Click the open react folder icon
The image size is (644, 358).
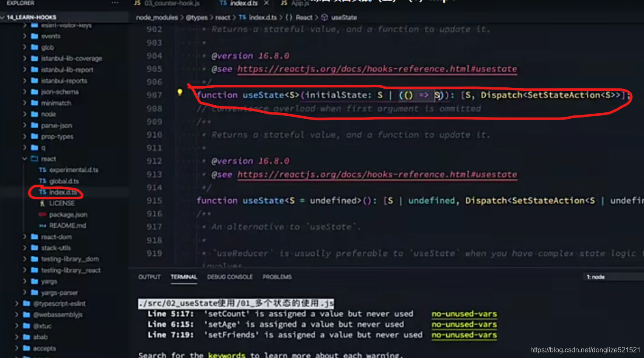tap(34, 159)
